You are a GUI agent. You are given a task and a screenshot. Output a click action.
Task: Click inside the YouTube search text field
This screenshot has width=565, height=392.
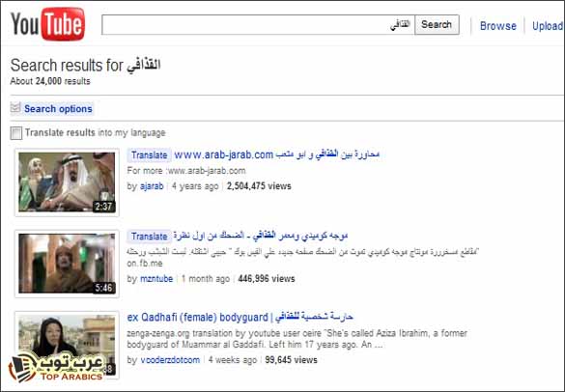(258, 24)
